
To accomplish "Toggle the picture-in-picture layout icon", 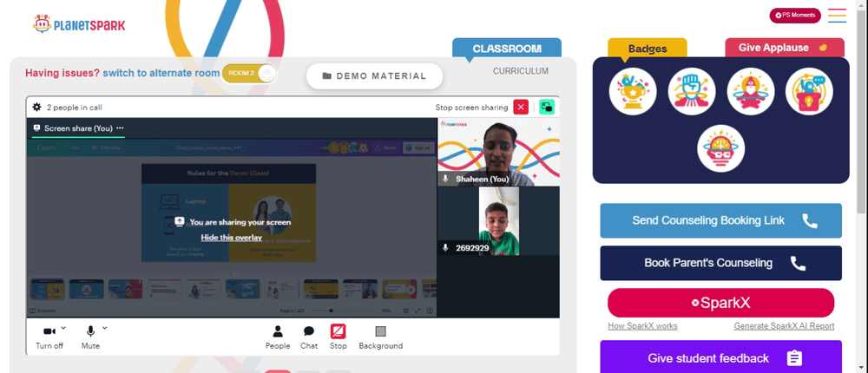I will tap(547, 108).
